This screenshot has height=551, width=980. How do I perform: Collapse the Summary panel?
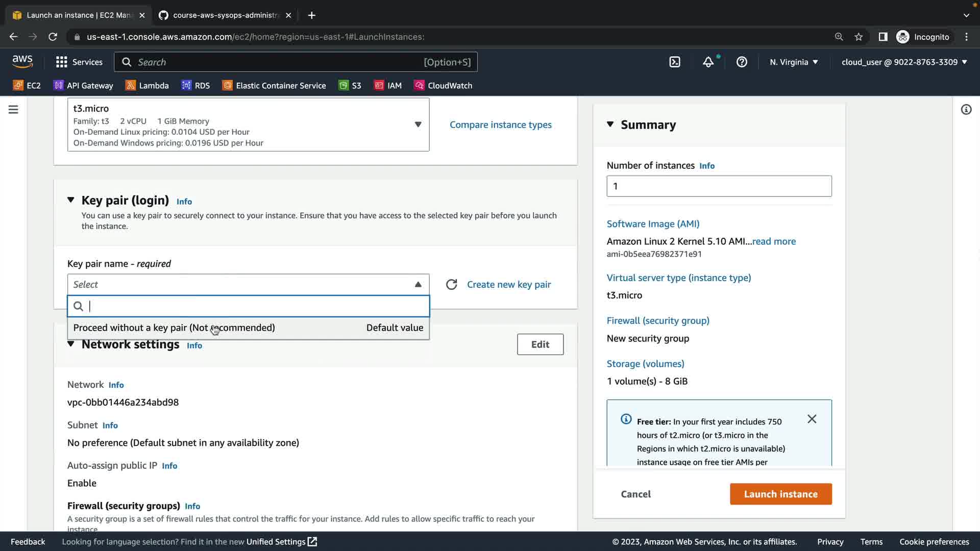(x=610, y=124)
